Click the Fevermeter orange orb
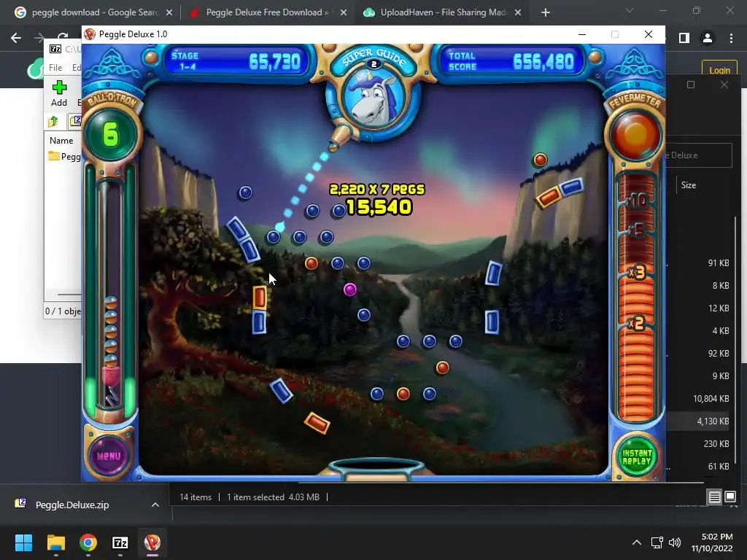Viewport: 747px width, 560px height. click(x=635, y=134)
